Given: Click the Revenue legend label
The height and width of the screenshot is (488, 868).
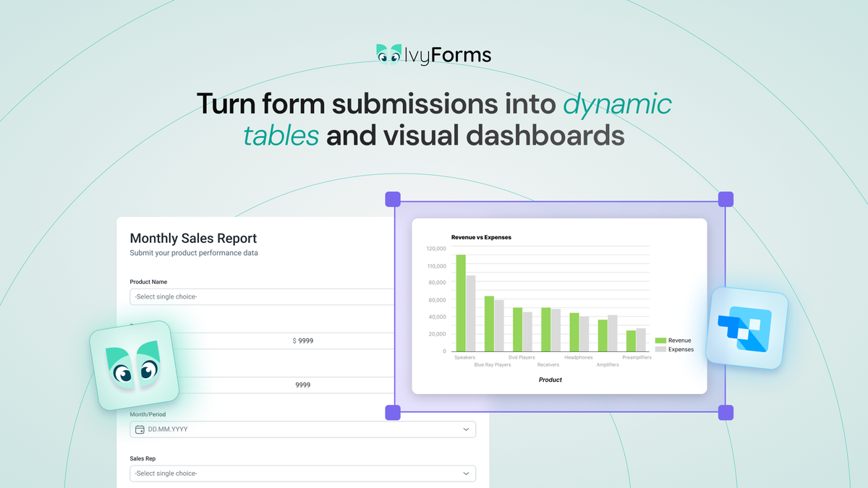Looking at the screenshot, I should 680,341.
